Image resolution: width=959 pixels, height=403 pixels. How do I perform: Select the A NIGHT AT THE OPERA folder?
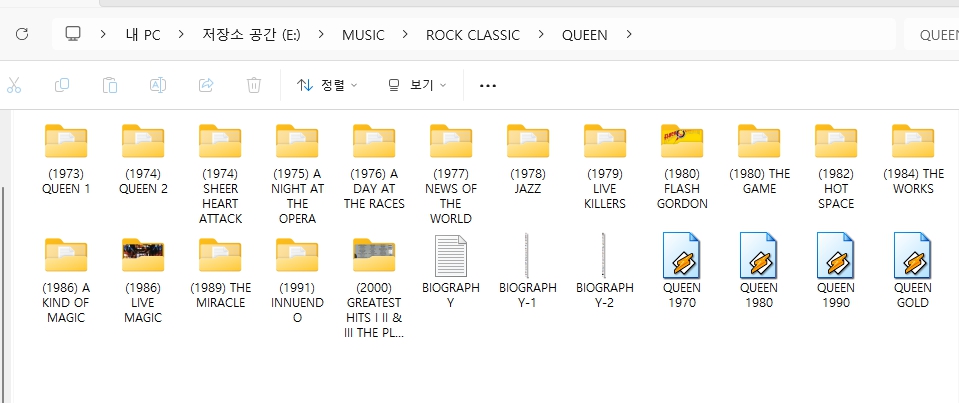tap(297, 174)
